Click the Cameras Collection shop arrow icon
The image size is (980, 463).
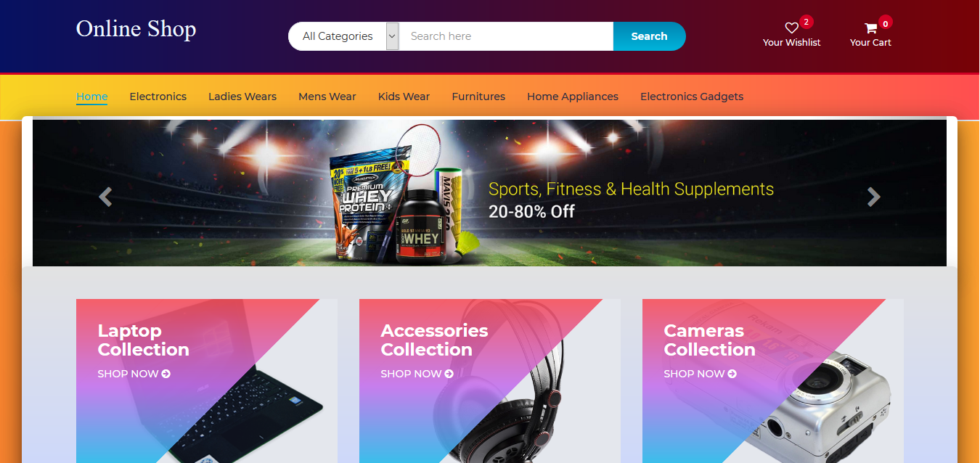point(732,374)
